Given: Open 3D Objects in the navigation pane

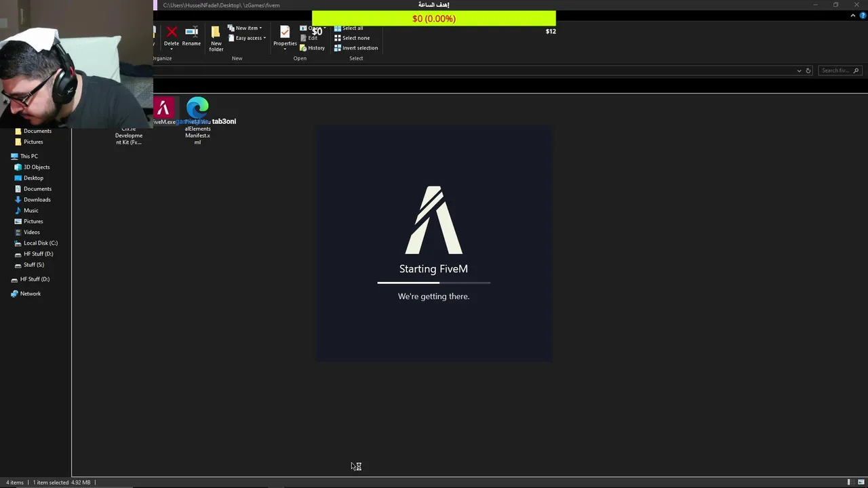Looking at the screenshot, I should 32,167.
